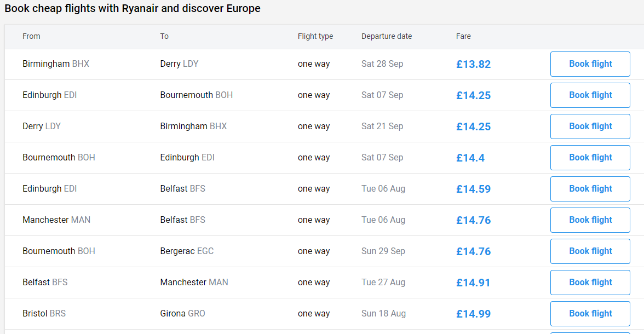The height and width of the screenshot is (334, 644).
Task: Click the £13.82 fare price
Action: coord(474,64)
